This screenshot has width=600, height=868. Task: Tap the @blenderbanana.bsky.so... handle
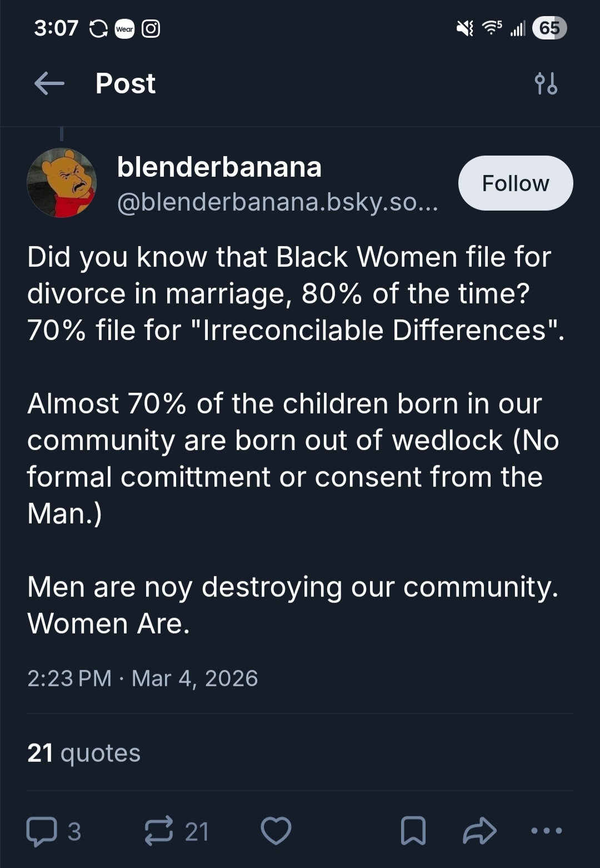pos(278,202)
